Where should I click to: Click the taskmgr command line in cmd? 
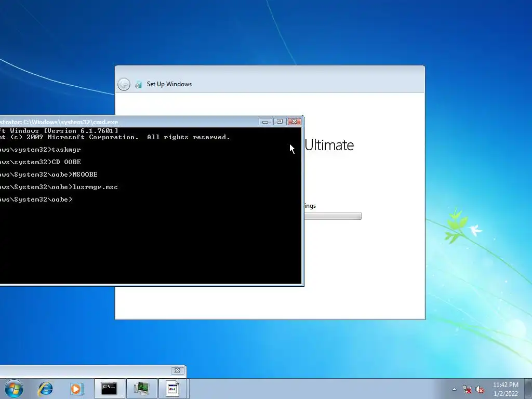pos(41,150)
